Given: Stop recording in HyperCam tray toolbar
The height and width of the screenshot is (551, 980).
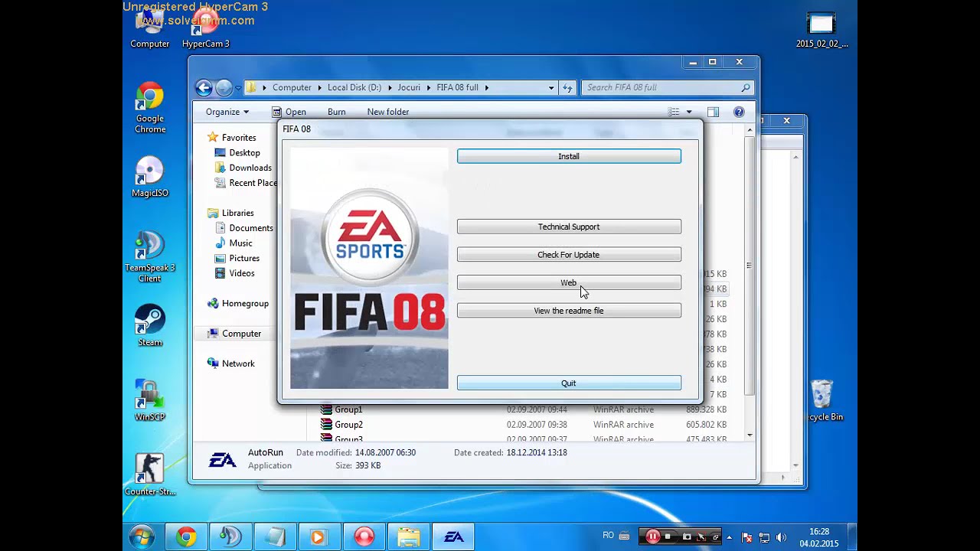Looking at the screenshot, I should tap(668, 537).
